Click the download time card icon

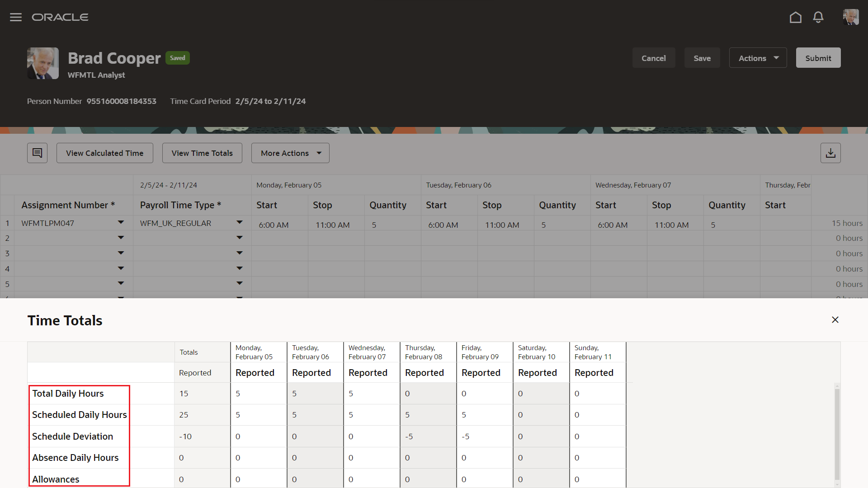click(x=830, y=153)
